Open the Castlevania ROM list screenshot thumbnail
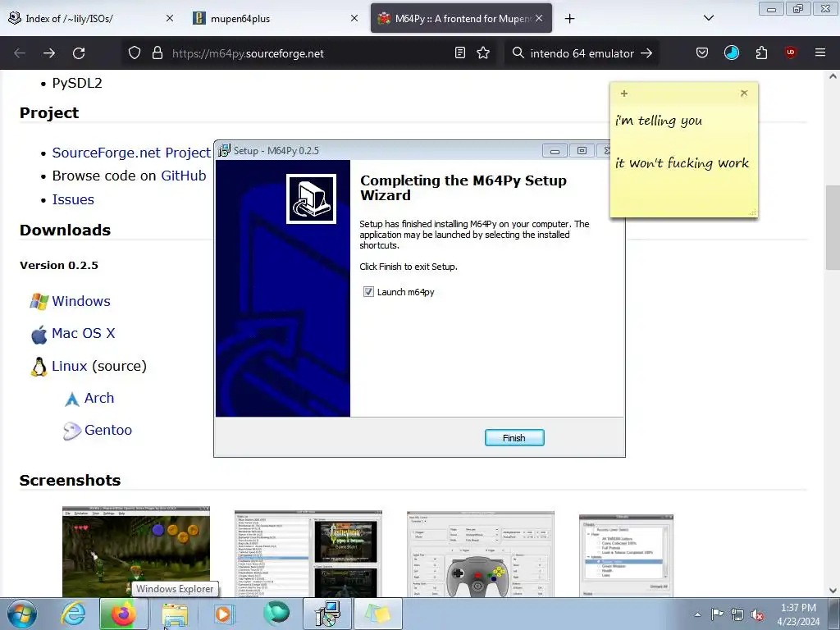The width and height of the screenshot is (840, 630). pos(308,554)
